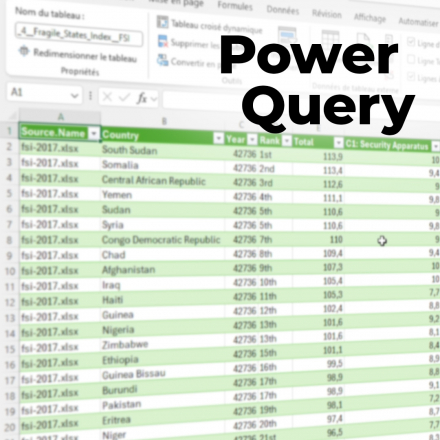Open the Affichage ribbon tab

(370, 17)
